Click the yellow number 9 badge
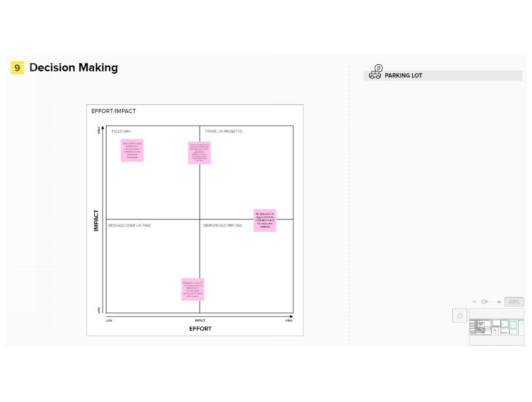The width and height of the screenshot is (532, 402). [17, 68]
